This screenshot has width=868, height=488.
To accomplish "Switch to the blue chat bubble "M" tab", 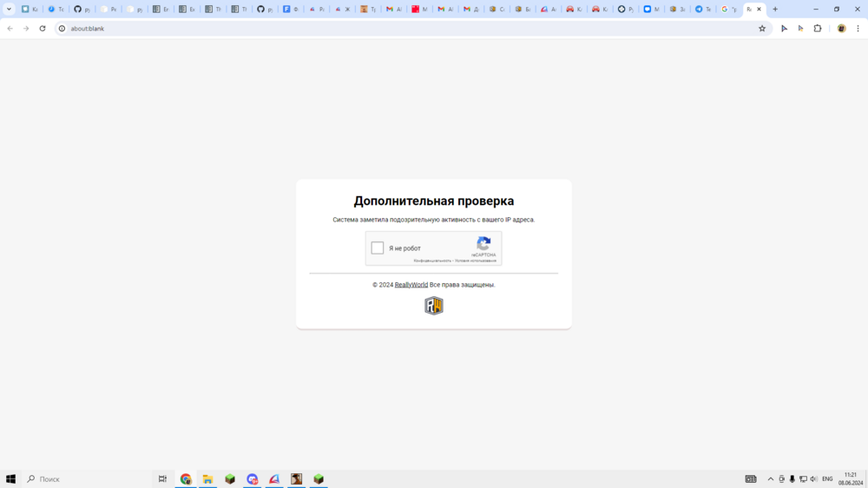I will (652, 9).
